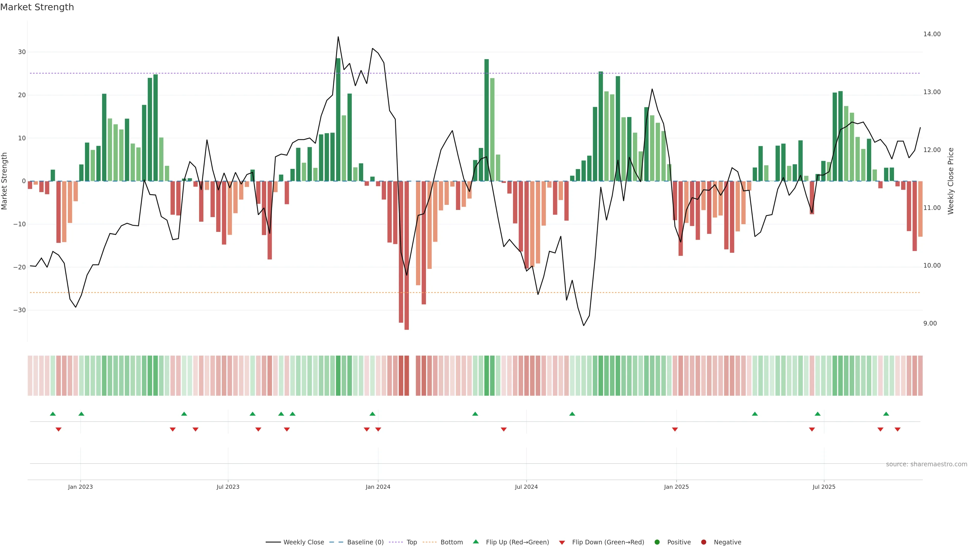Click the Jan 2024 x-axis label
Viewport: 980px width, 551px height.
(x=378, y=487)
